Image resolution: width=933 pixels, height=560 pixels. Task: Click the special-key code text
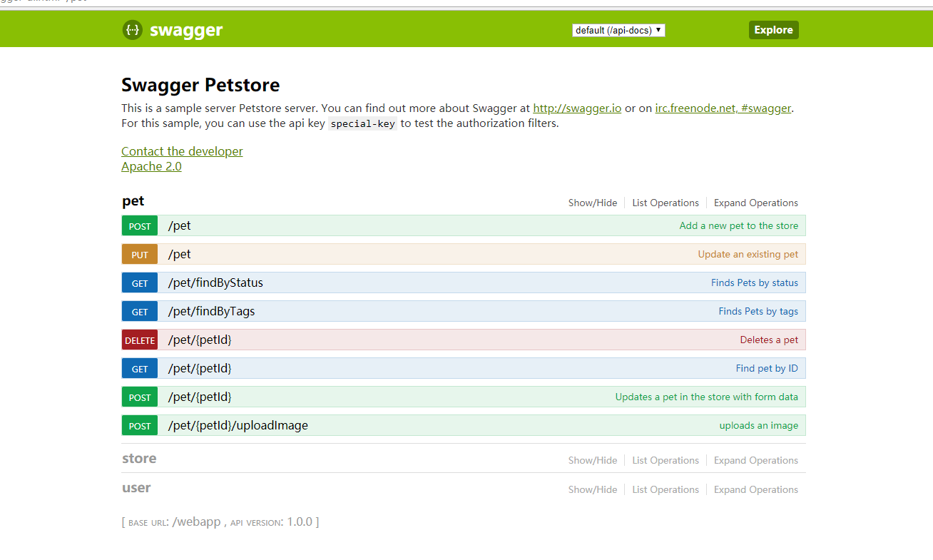point(362,123)
